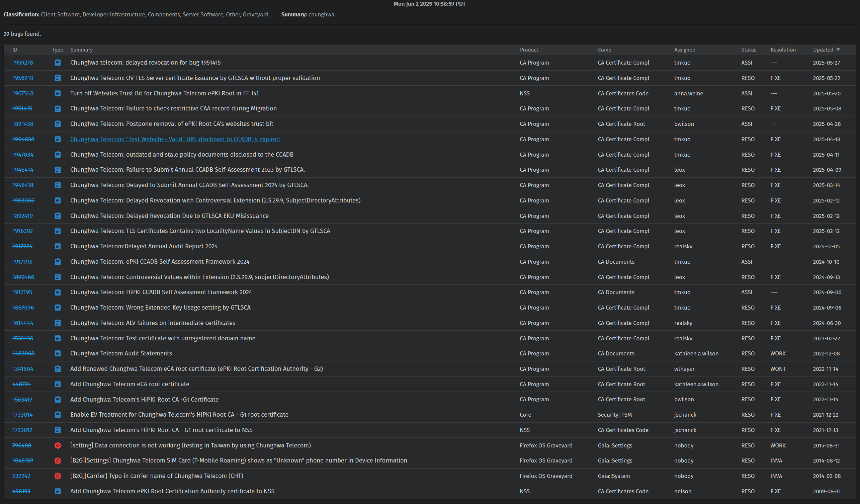Click product 'Core' cell

tap(525, 415)
